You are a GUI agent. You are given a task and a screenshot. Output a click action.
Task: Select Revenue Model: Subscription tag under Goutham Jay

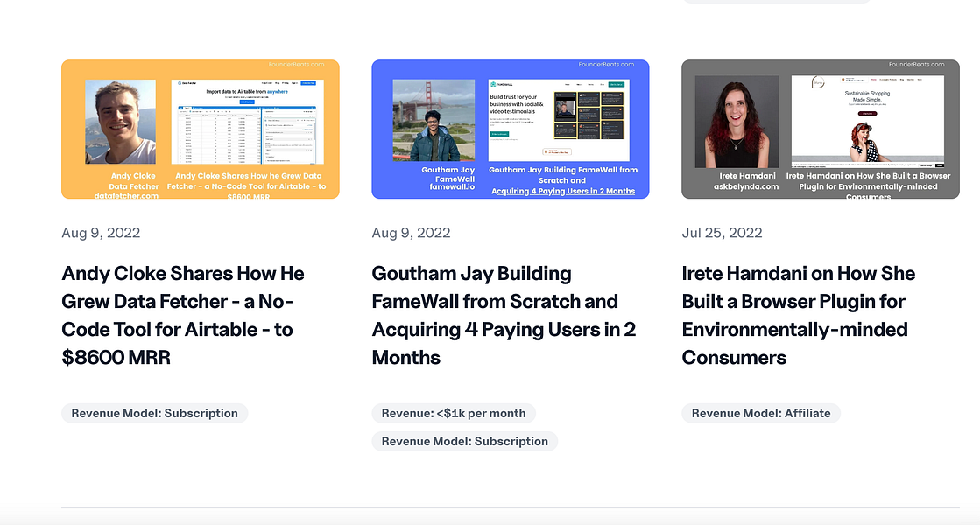pyautogui.click(x=464, y=441)
